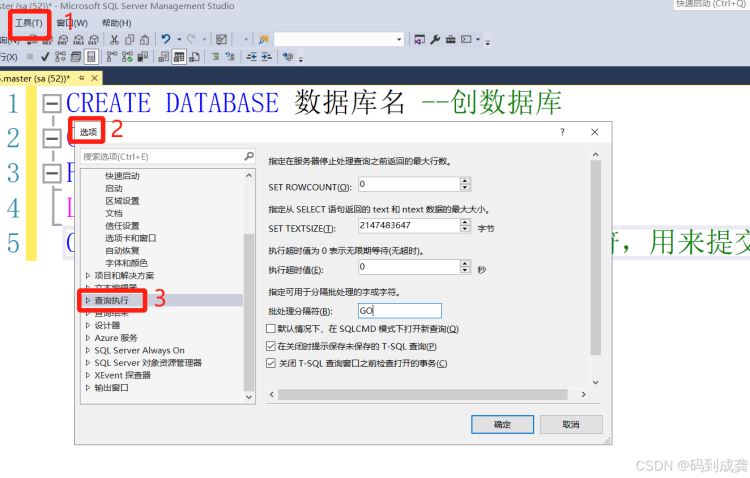
Task: Toggle 关闭 T-SQL 查询窗口之前检查打开的事务 checkbox
Action: click(271, 363)
